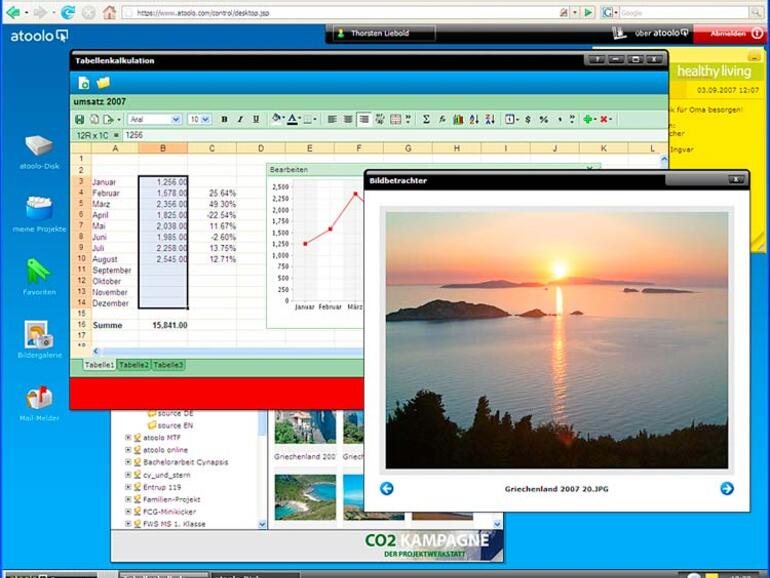The height and width of the screenshot is (578, 770).
Task: Click the spreadsheet horizontal scrollbar
Action: tap(231, 351)
